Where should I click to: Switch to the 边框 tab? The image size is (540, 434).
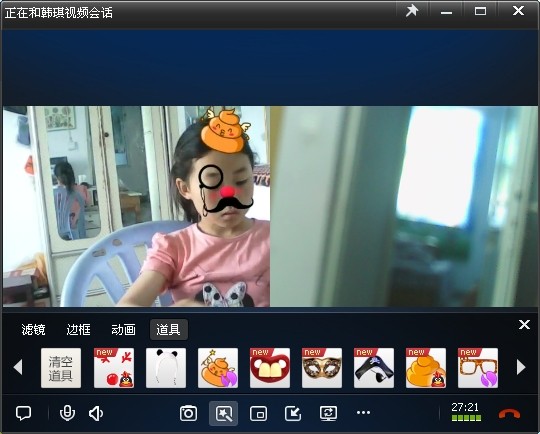pos(78,330)
